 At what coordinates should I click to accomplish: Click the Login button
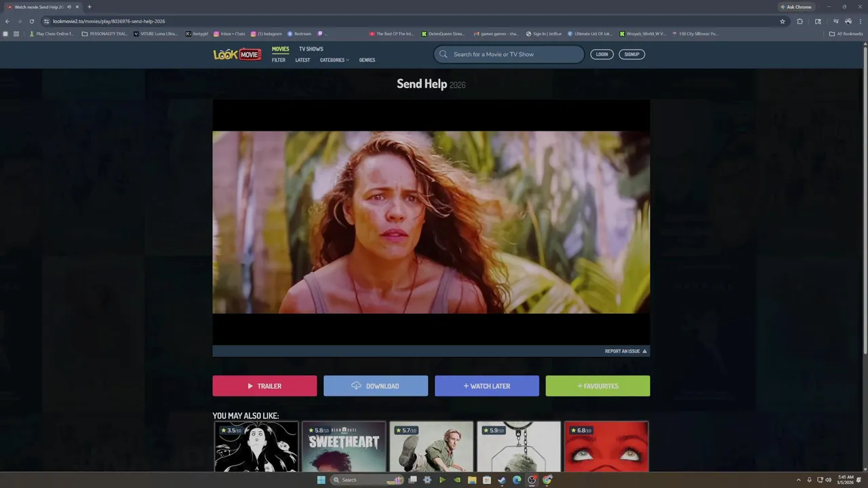pos(601,54)
